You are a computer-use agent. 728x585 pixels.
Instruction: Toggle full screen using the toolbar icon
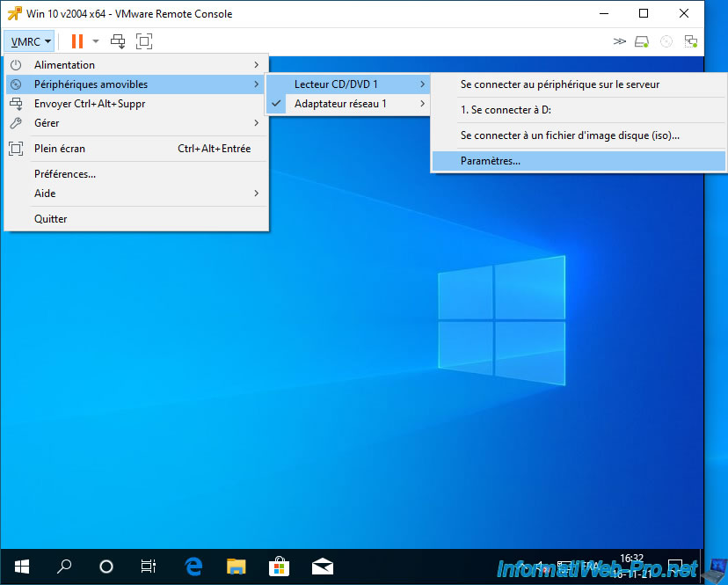point(144,41)
